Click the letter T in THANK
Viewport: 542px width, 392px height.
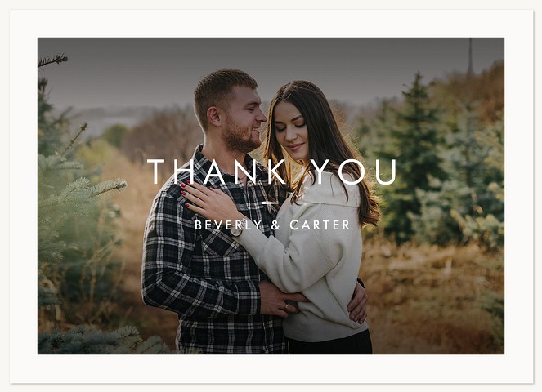pyautogui.click(x=156, y=171)
